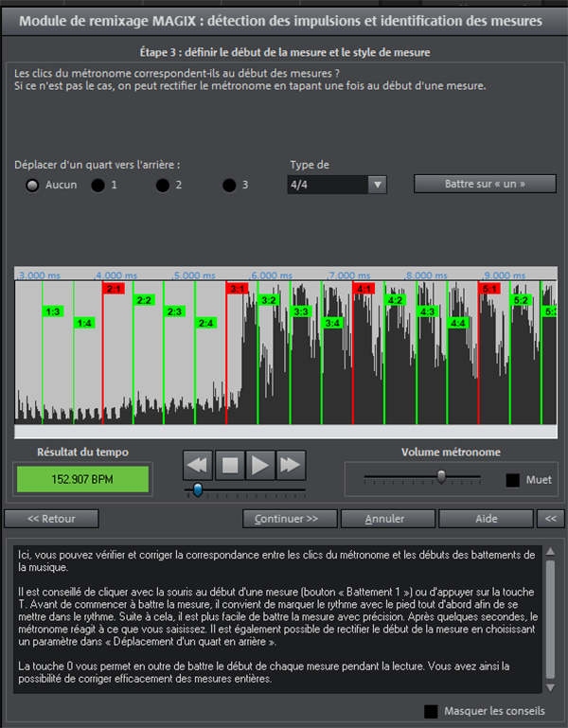Click the 4.000 ms ruler label

tap(115, 275)
